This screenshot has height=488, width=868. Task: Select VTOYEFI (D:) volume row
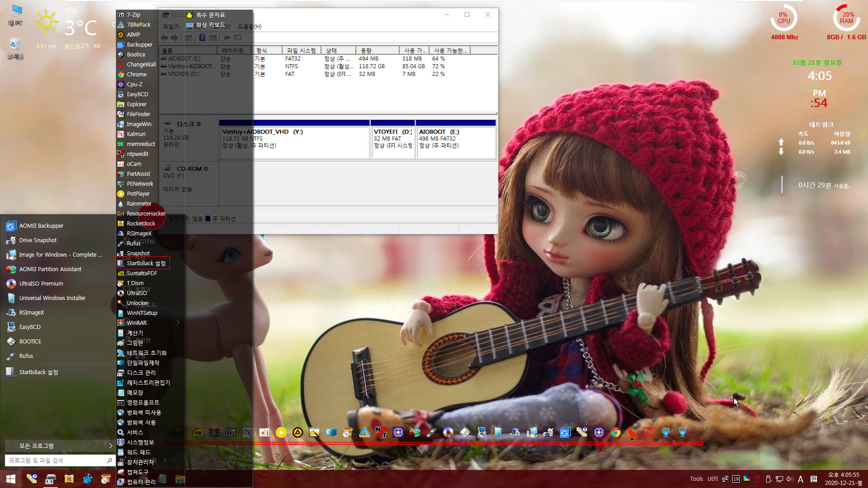coord(329,74)
